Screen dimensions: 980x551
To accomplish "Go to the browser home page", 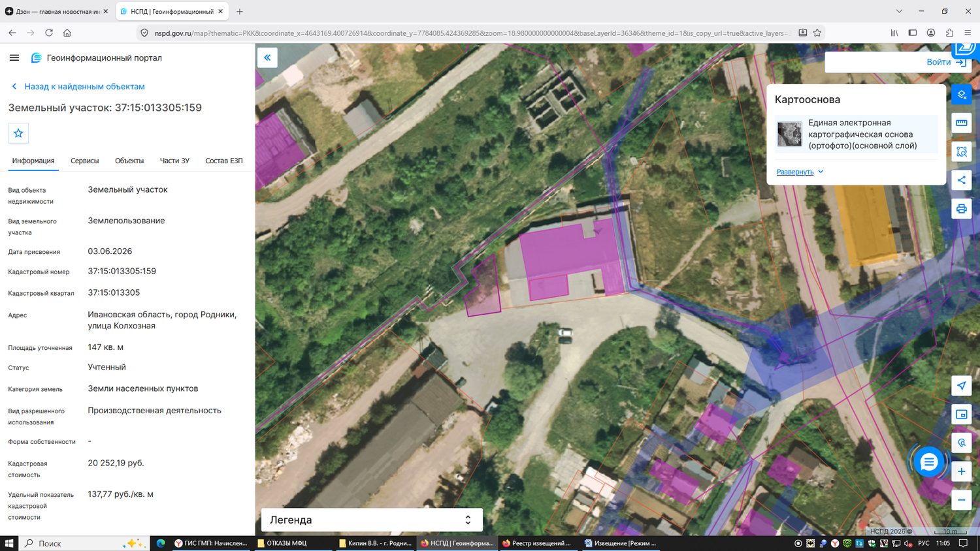I will pos(67,33).
